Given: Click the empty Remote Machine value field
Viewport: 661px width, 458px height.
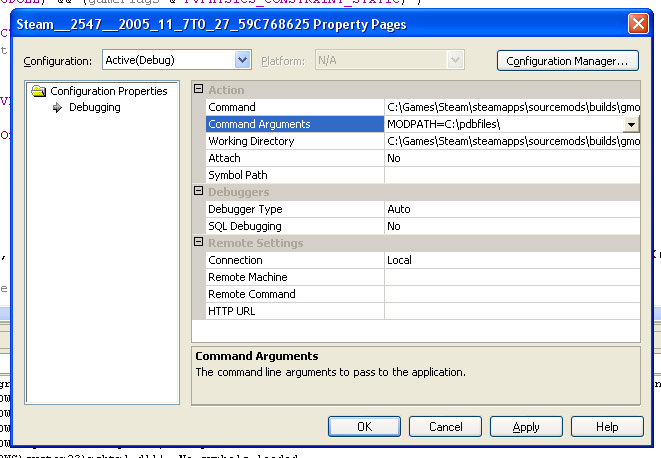Looking at the screenshot, I should pyautogui.click(x=512, y=277).
